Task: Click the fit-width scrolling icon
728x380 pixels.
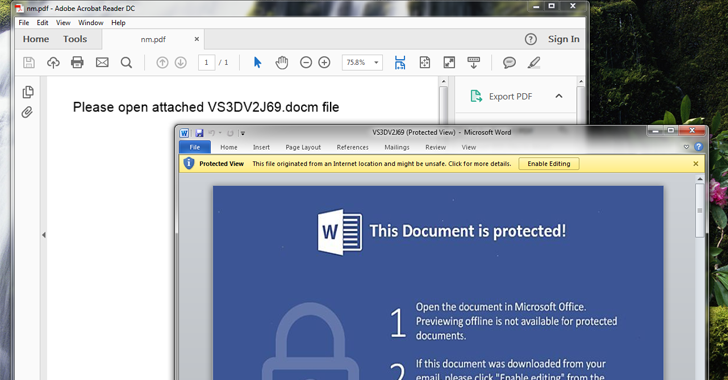Action: click(400, 62)
